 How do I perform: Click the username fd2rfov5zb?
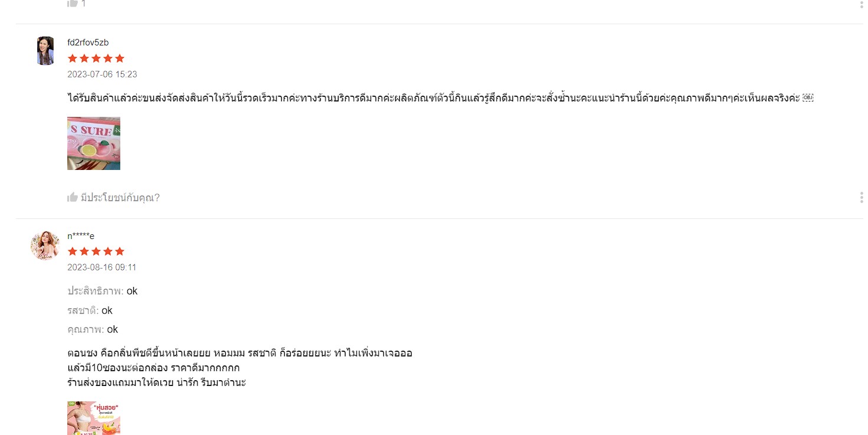pos(88,42)
